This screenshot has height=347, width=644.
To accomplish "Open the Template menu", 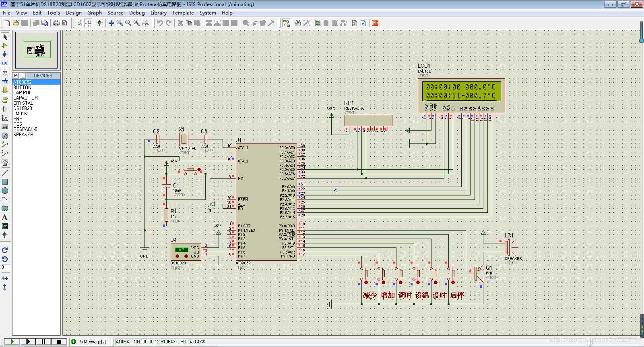I will (x=183, y=12).
